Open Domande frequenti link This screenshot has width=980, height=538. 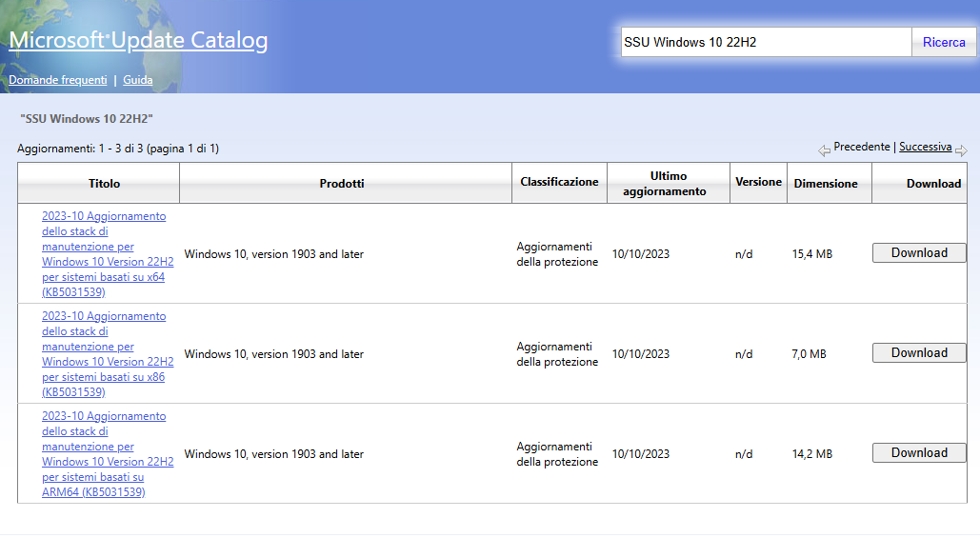[x=57, y=80]
